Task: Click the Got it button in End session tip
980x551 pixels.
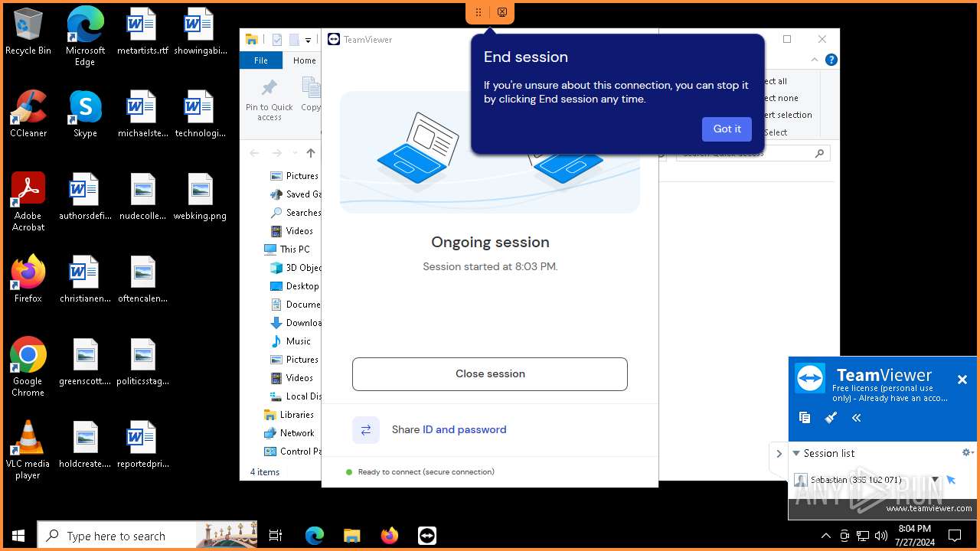Action: pos(727,129)
